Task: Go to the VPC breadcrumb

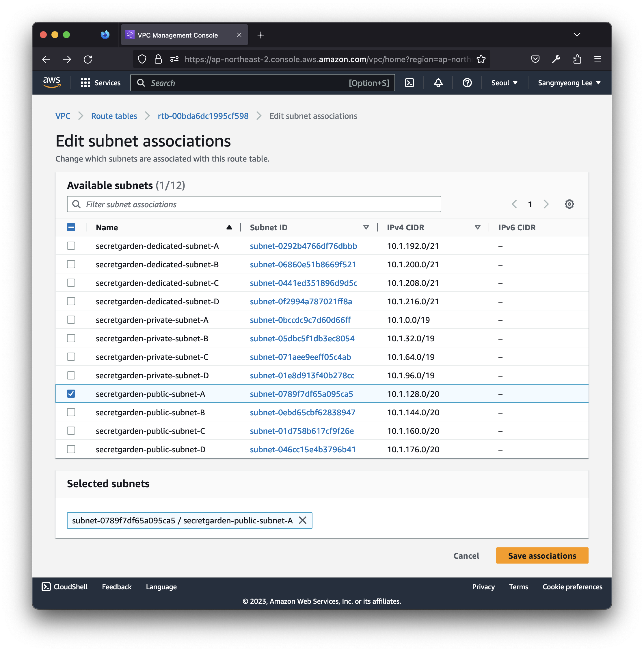Action: tap(63, 116)
